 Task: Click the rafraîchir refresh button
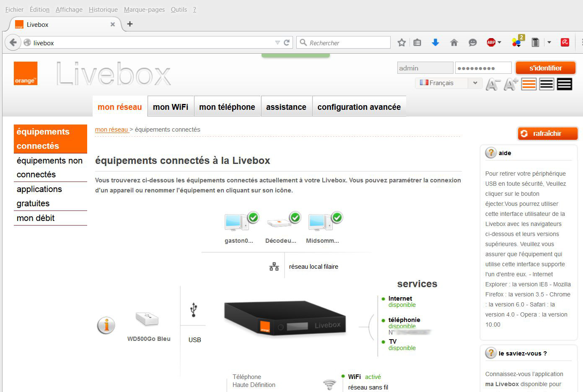[547, 133]
